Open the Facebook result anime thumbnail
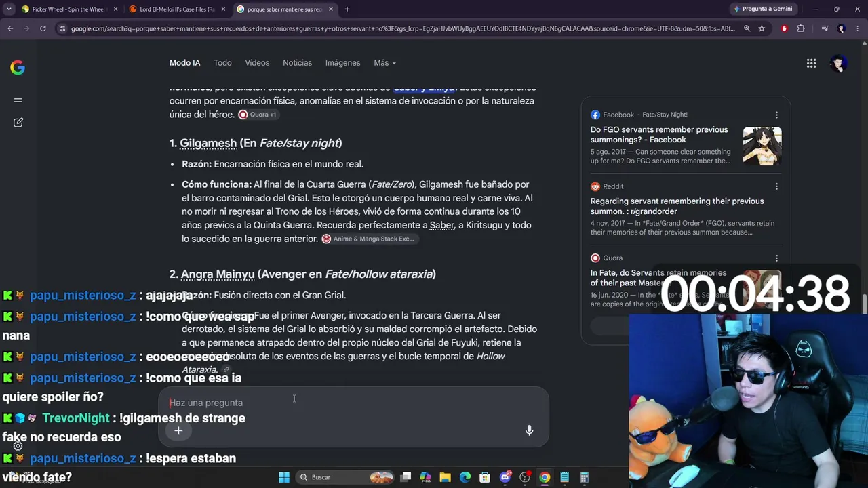The width and height of the screenshot is (868, 488). (x=762, y=146)
